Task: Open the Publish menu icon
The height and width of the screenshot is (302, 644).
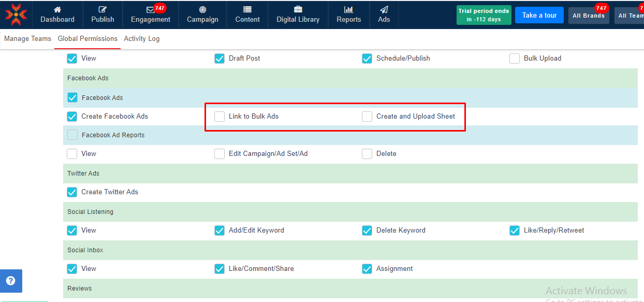Action: (x=103, y=9)
